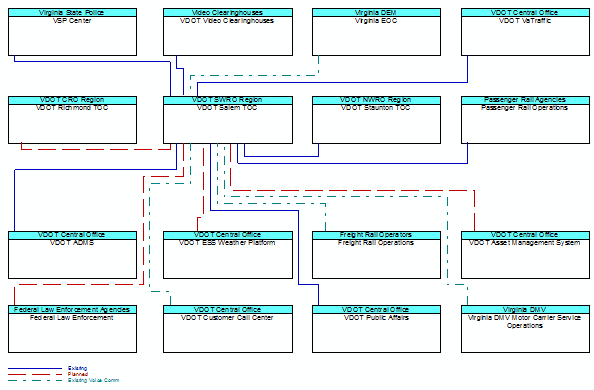Image resolution: width=594 pixels, height=390 pixels.
Task: Select 'VDOT Central Office' header above Asset Management System
Action: [x=525, y=235]
